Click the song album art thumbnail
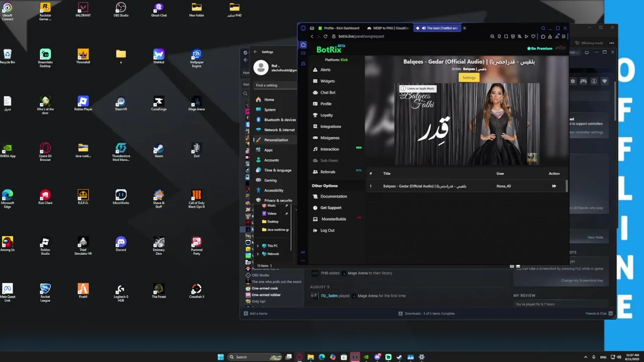 pos(532,158)
